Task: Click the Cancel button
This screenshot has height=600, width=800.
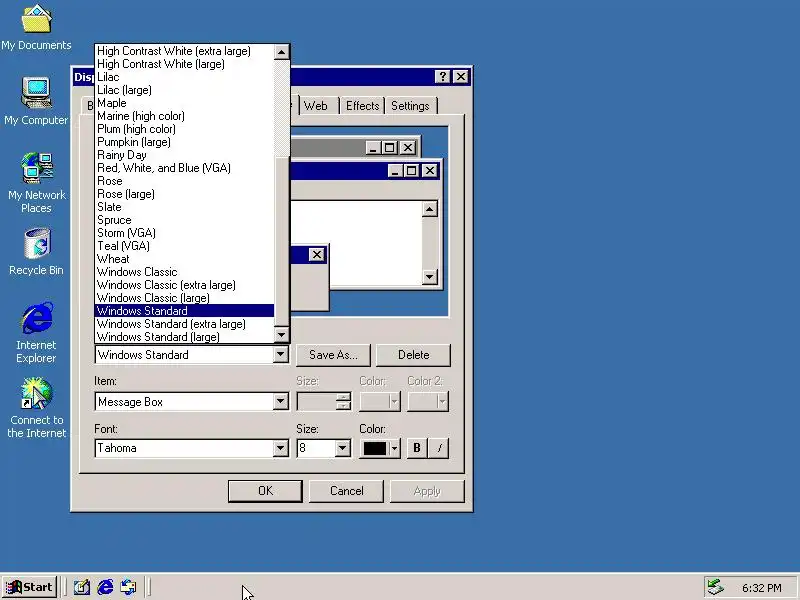Action: (x=346, y=491)
